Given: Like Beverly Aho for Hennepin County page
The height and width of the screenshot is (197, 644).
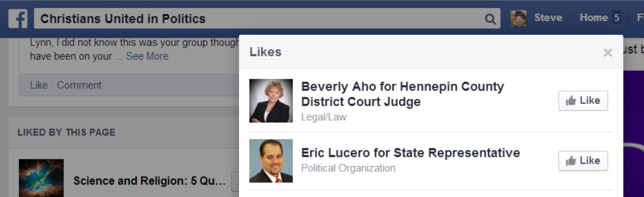Looking at the screenshot, I should (x=583, y=101).
